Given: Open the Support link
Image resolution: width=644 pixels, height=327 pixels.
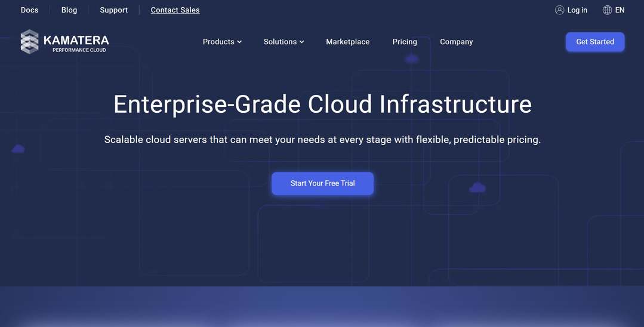Looking at the screenshot, I should pos(114,10).
